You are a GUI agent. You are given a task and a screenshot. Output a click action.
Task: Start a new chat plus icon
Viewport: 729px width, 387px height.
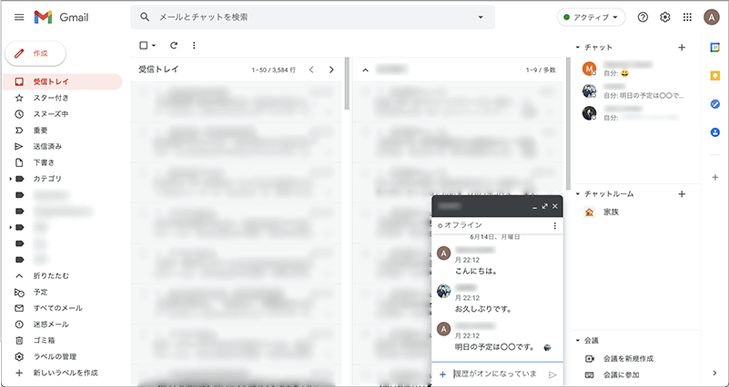click(682, 47)
